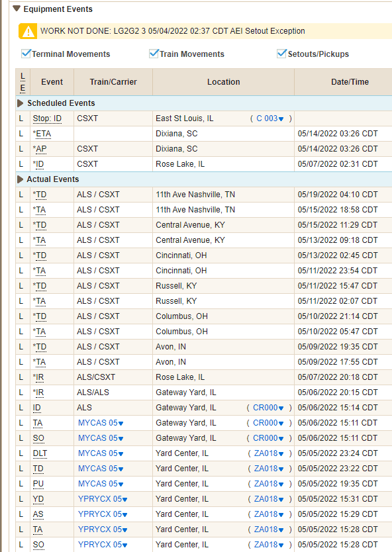Click the PU event code
This screenshot has height=552, width=392.
[38, 484]
